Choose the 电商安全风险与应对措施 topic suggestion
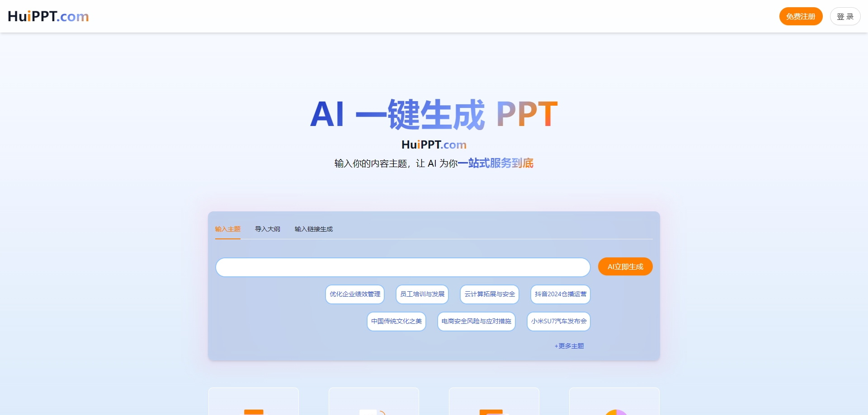The height and width of the screenshot is (415, 868). (x=476, y=322)
